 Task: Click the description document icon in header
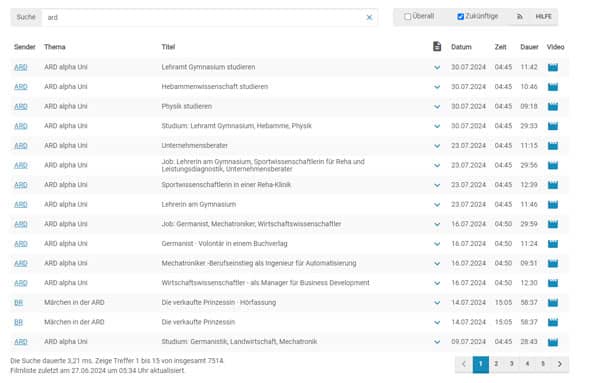pos(437,47)
